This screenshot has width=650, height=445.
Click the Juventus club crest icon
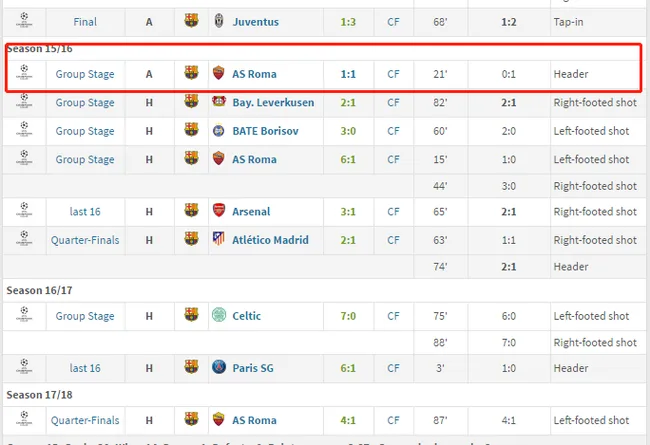(x=219, y=21)
